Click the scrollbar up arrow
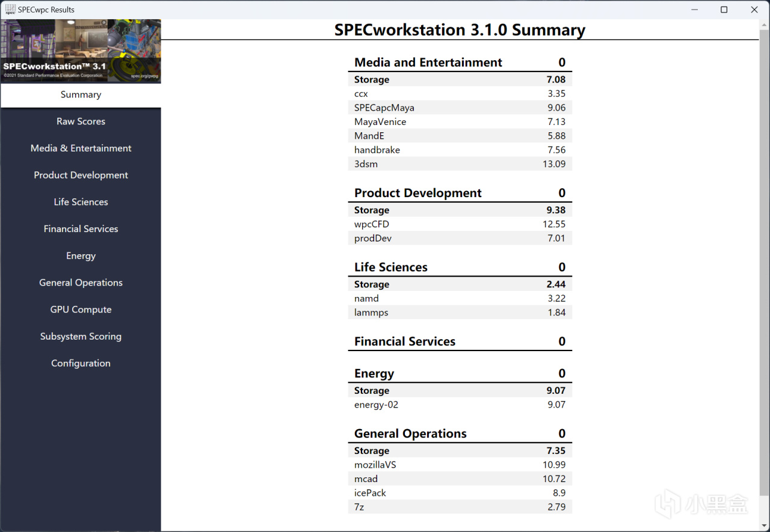The image size is (770, 532). pyautogui.click(x=764, y=24)
